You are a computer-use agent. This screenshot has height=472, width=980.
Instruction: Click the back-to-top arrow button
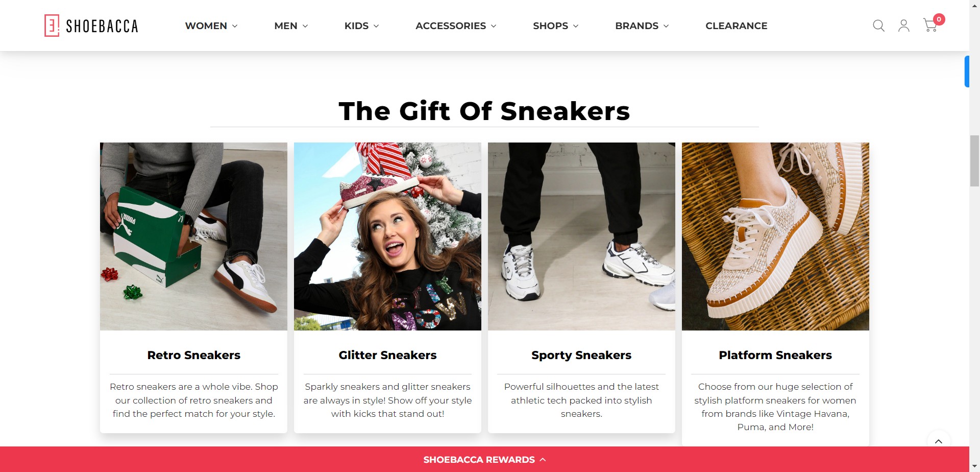click(x=939, y=441)
